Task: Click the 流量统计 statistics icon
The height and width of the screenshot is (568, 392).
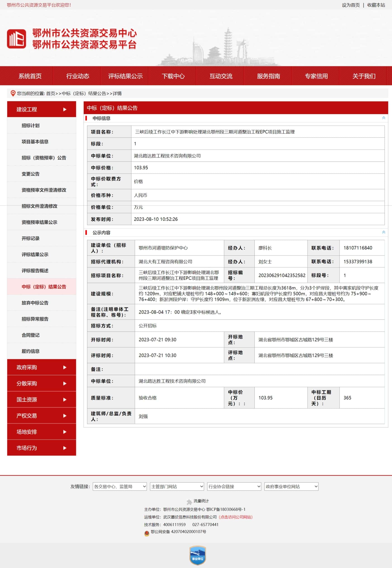Action: coord(189,502)
